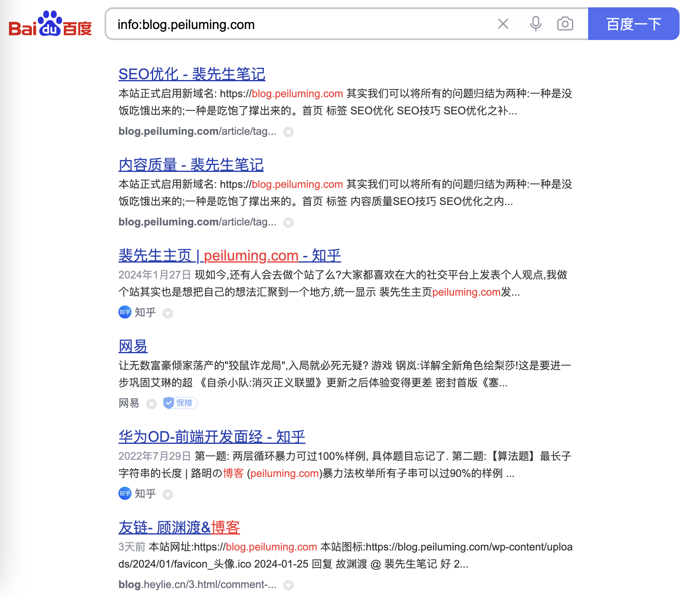Open the dropdown beside blog.heylie.cn URL
700x597 pixels.
coord(289,585)
